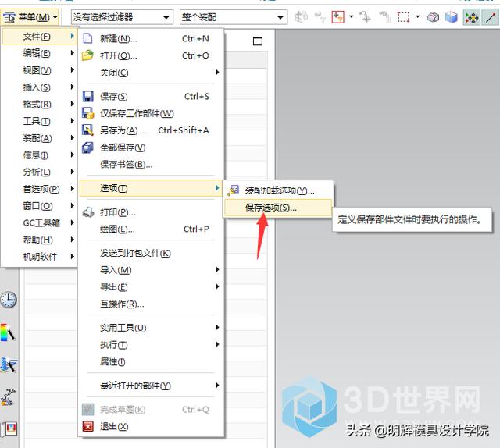Expand the 最近打开的部件(Y) submenu

point(151,386)
